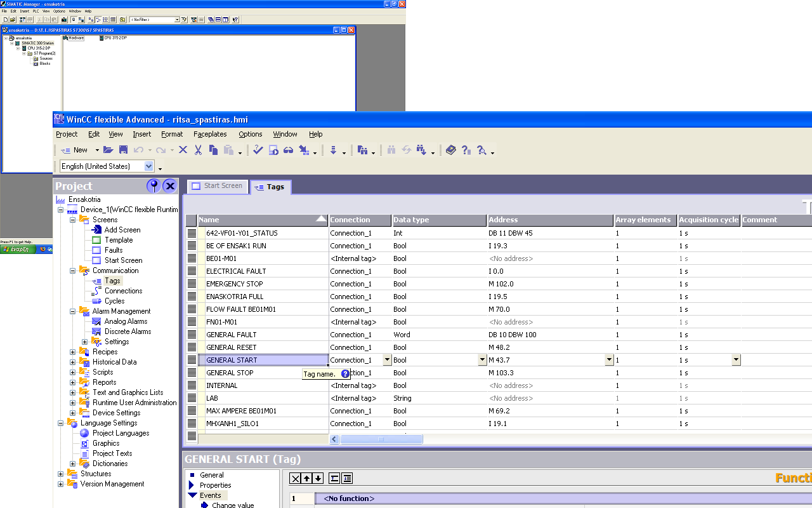Viewport: 812px width, 508px height.
Task: Click the GENERAL START name cell
Action: [x=263, y=360]
